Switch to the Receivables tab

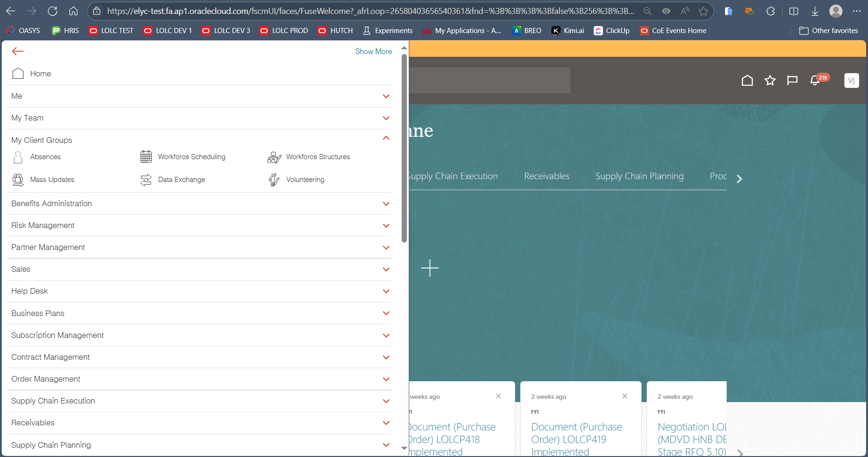pyautogui.click(x=547, y=176)
